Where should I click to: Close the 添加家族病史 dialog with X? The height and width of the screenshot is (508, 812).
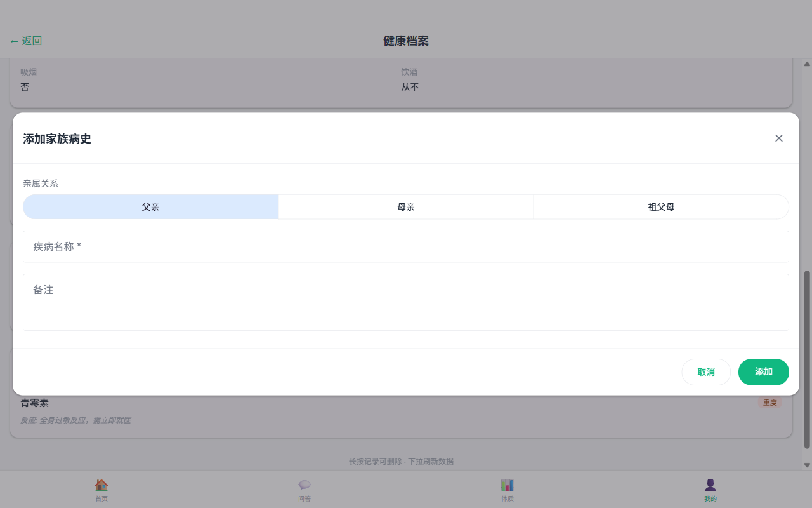(x=779, y=138)
